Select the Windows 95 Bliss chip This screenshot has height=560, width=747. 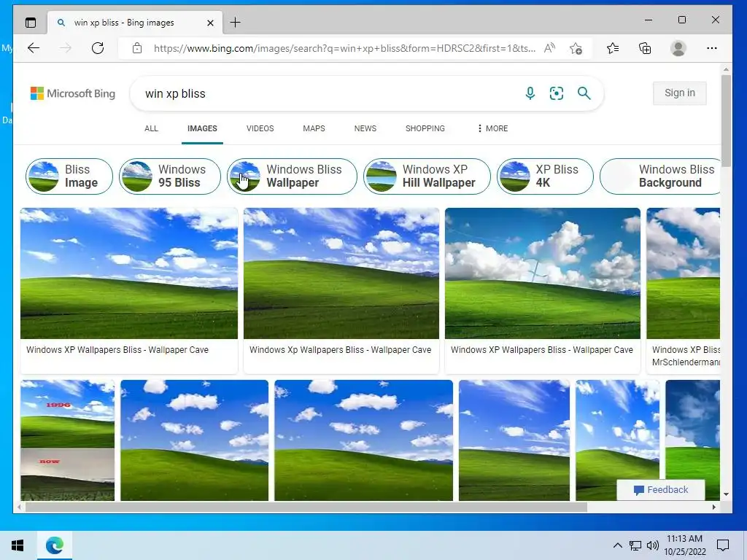point(169,176)
